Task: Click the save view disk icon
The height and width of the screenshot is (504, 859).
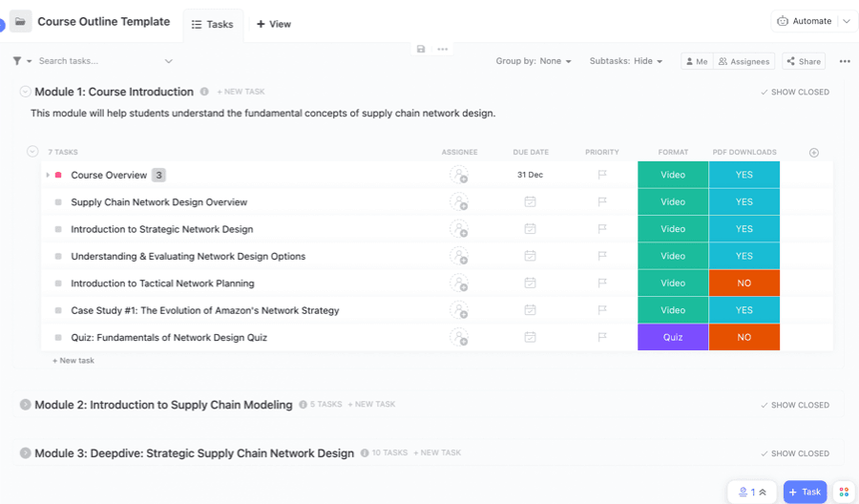Action: pyautogui.click(x=421, y=49)
